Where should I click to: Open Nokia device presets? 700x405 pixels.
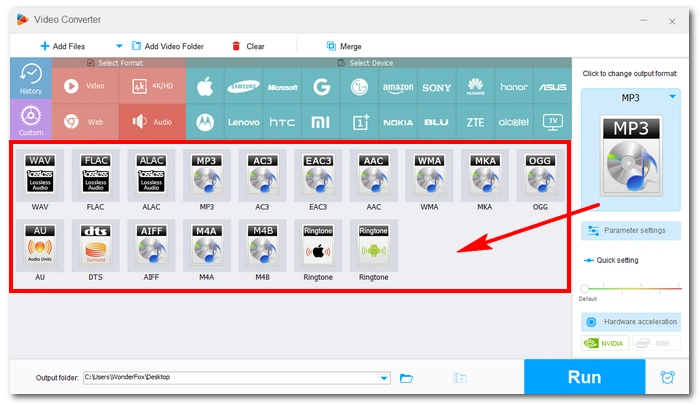pos(398,122)
